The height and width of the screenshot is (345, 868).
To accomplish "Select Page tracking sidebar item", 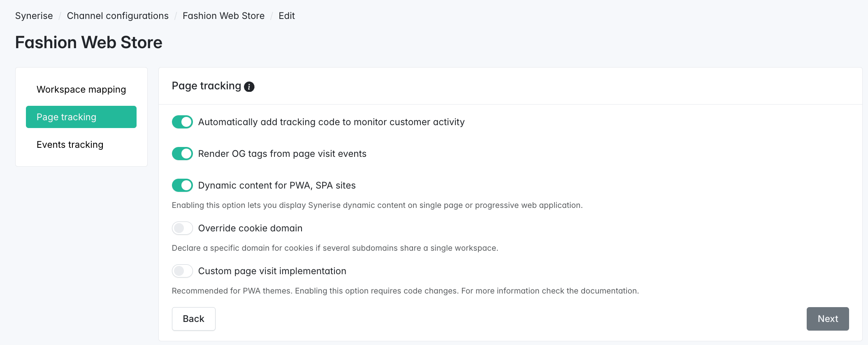I will 81,117.
